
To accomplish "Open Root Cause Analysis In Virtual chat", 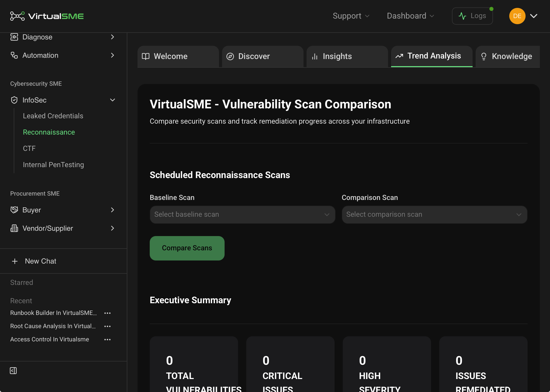I will coord(53,326).
